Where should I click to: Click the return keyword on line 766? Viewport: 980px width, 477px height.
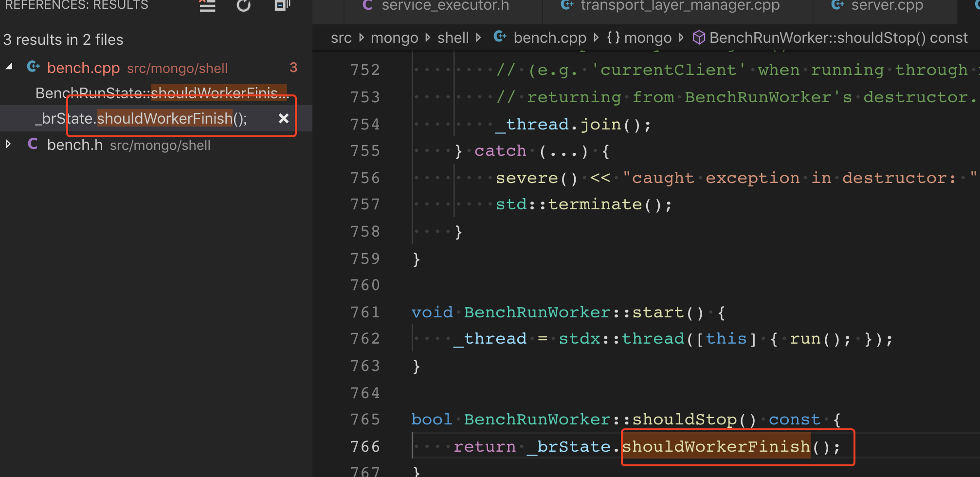(x=485, y=446)
